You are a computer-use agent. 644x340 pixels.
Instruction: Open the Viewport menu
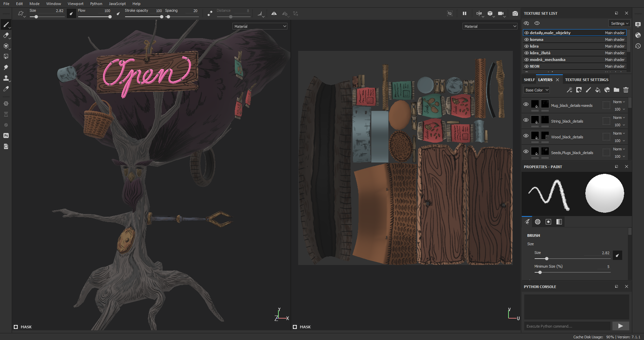[75, 4]
